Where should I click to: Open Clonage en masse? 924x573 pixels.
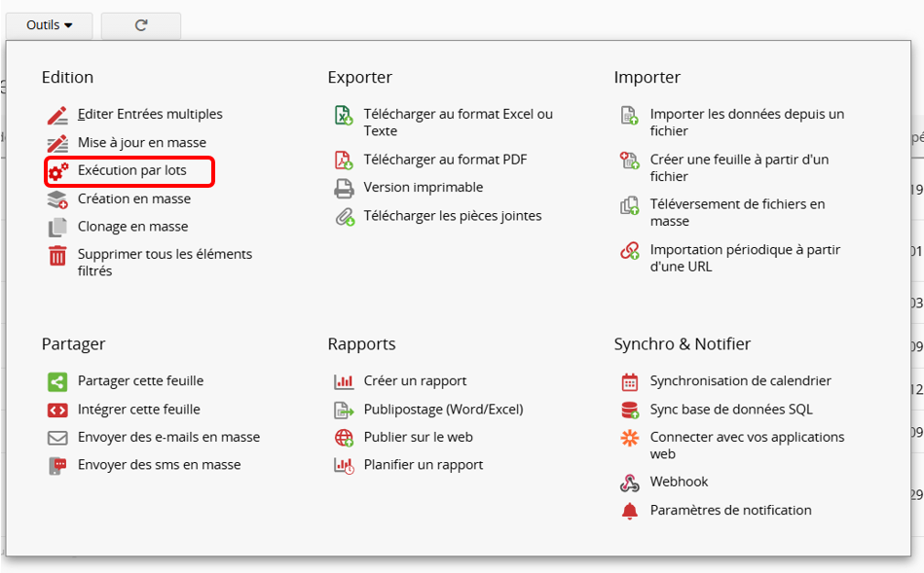coord(133,227)
